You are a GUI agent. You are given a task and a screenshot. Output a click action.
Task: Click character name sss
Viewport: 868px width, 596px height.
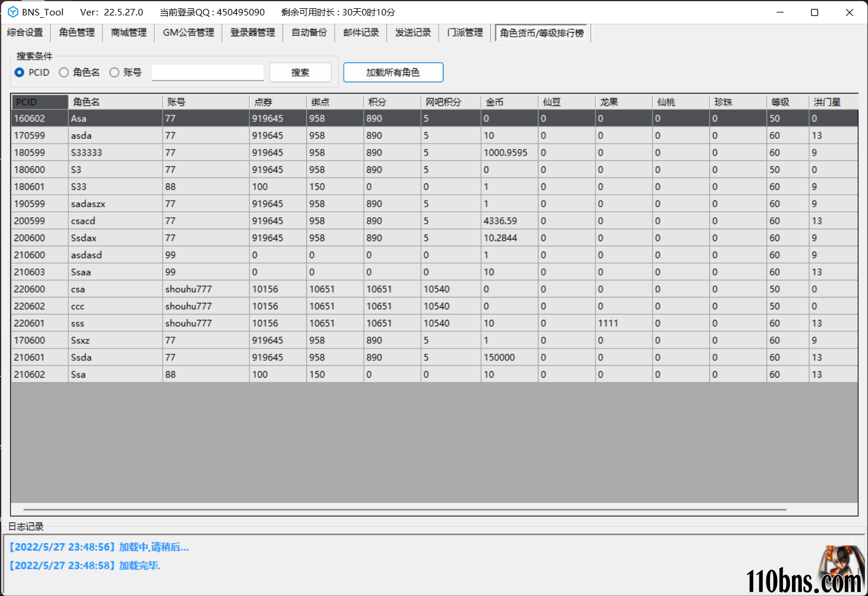[116, 324]
